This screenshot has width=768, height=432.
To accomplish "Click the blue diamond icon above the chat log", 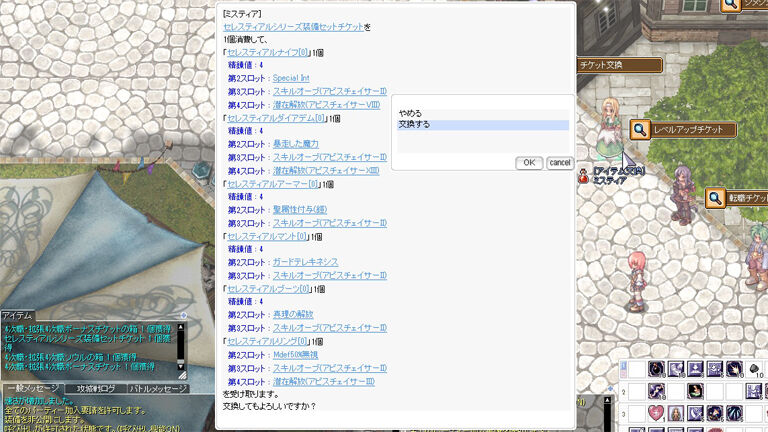I will [184, 315].
